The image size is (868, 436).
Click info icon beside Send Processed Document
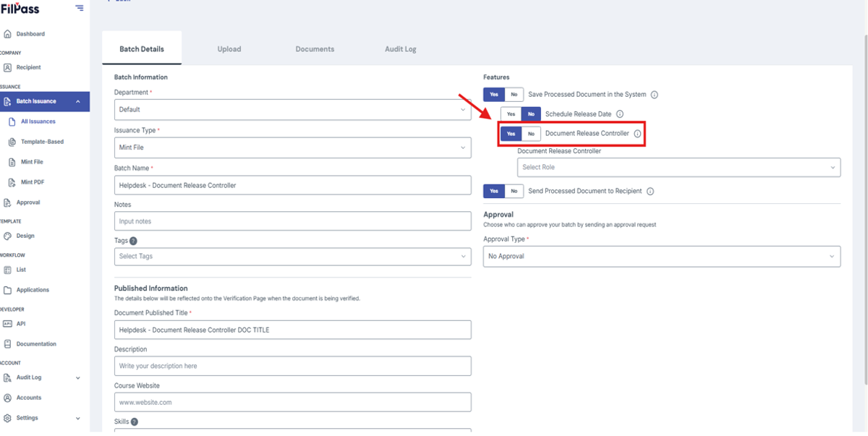click(650, 192)
